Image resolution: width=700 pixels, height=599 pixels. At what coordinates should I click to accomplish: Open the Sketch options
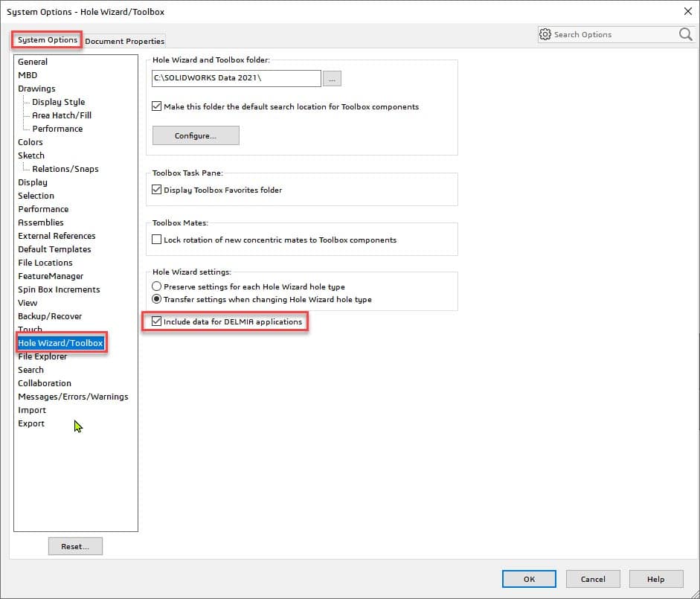coord(31,156)
